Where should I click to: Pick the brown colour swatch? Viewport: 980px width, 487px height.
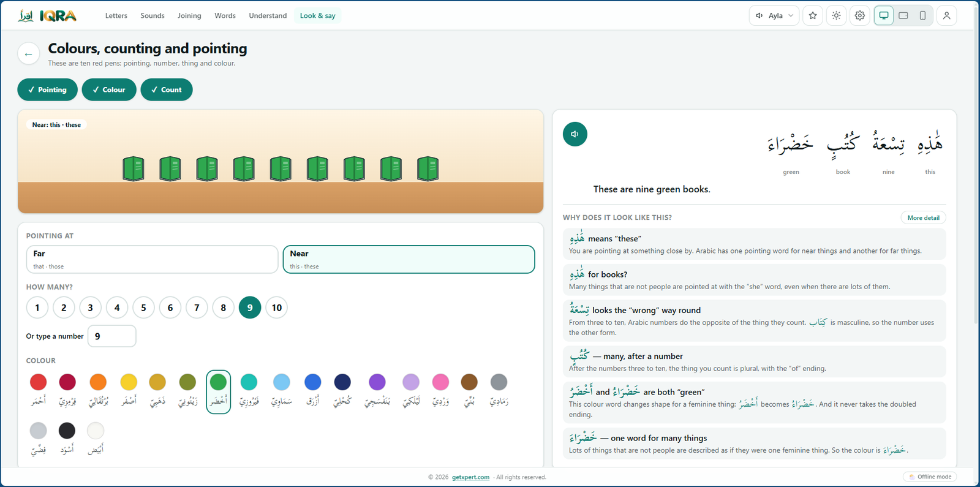pyautogui.click(x=469, y=382)
